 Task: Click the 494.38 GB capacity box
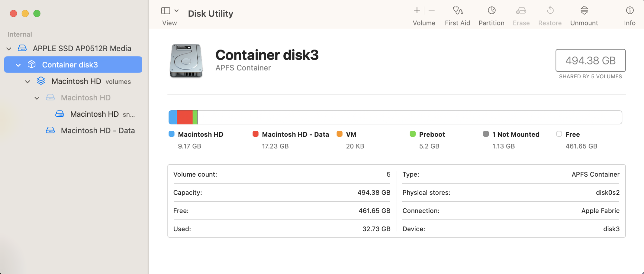[591, 60]
